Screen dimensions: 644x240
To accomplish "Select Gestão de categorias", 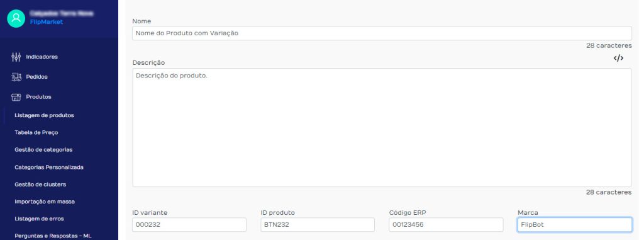I will coord(43,150).
